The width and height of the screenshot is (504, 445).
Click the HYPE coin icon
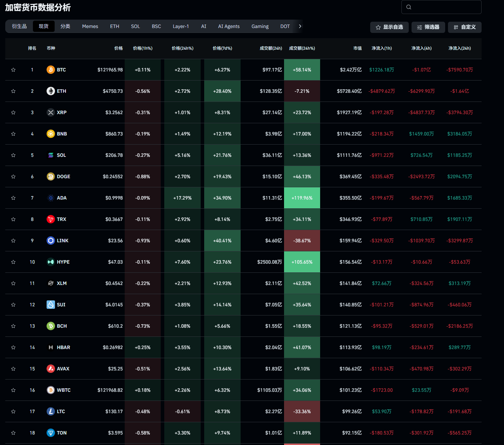(x=51, y=262)
